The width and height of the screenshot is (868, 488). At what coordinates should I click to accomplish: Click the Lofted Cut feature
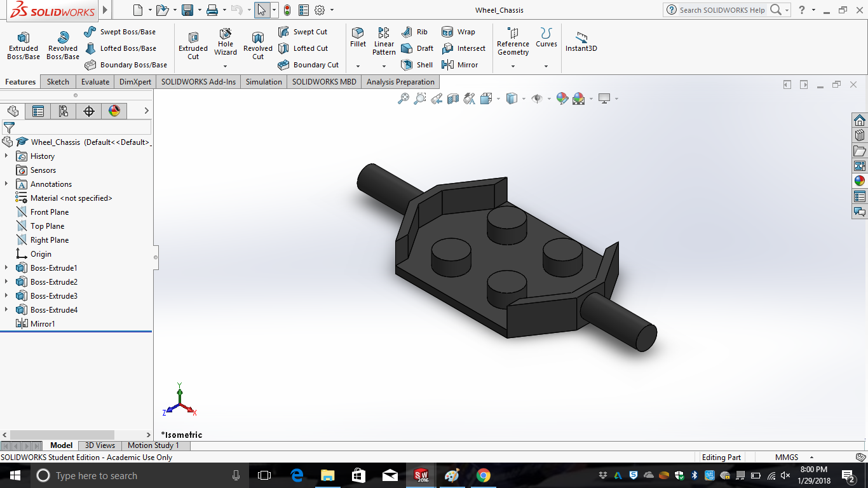click(302, 48)
